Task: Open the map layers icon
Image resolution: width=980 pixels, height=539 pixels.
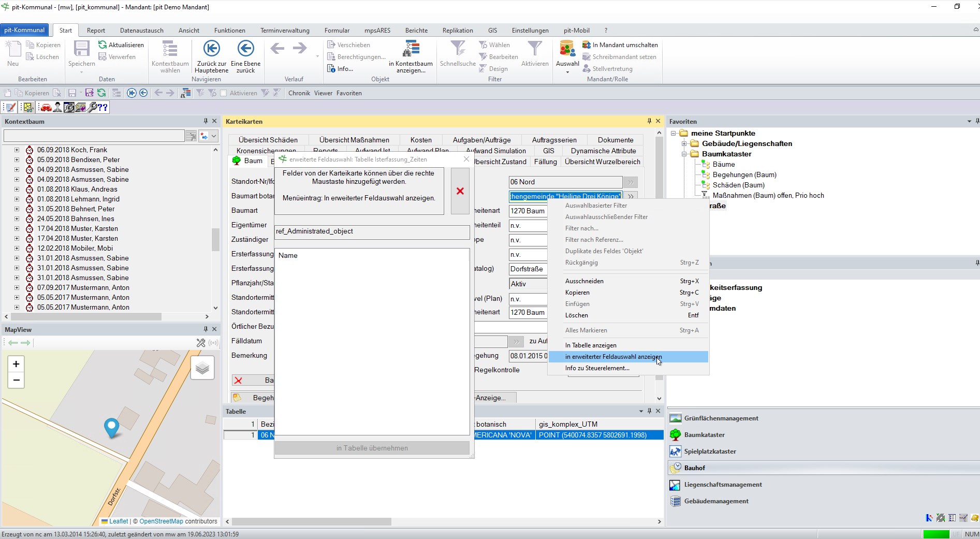Action: coord(202,368)
